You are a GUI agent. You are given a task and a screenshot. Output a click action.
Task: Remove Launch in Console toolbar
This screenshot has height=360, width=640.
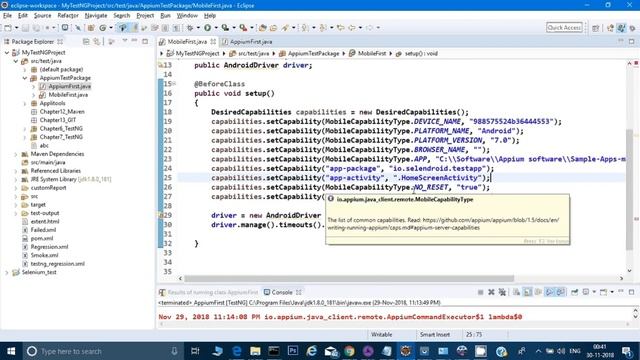[491, 292]
